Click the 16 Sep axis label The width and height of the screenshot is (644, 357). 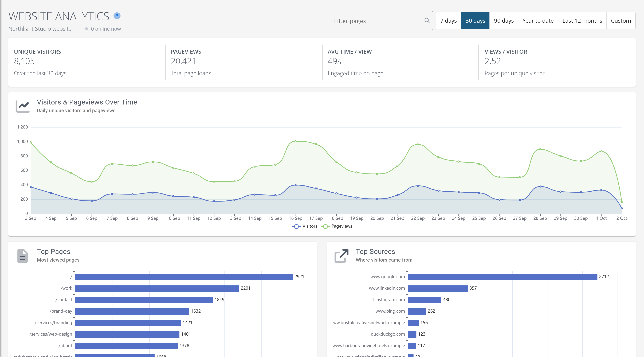pos(296,218)
